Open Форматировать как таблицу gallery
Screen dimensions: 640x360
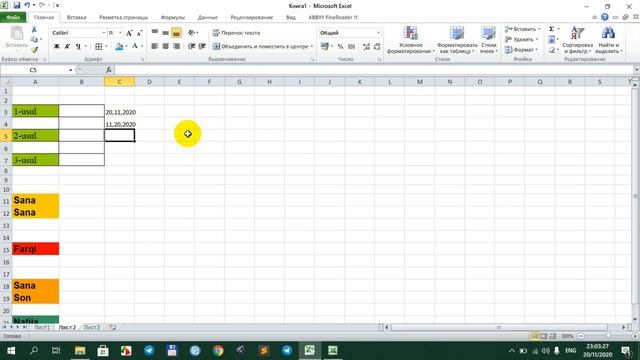tap(457, 40)
